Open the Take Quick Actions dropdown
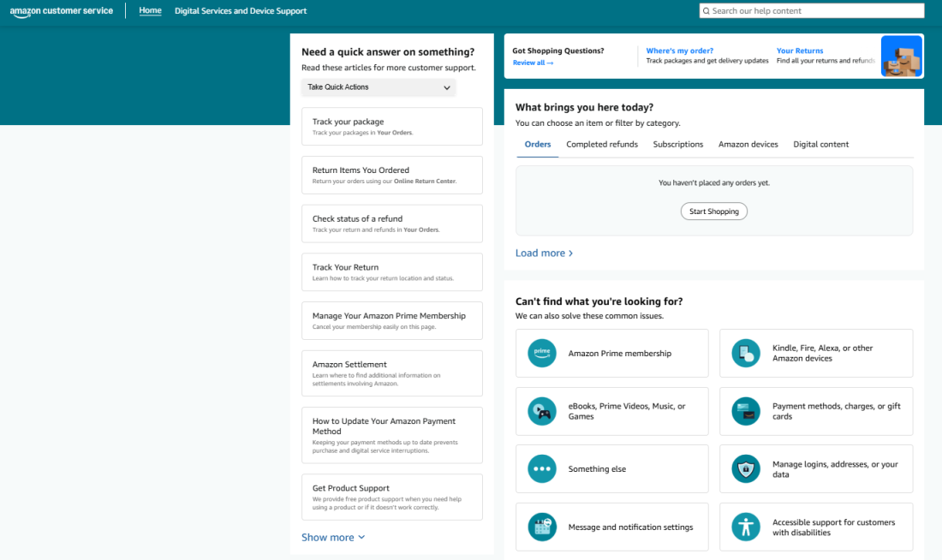 click(379, 87)
